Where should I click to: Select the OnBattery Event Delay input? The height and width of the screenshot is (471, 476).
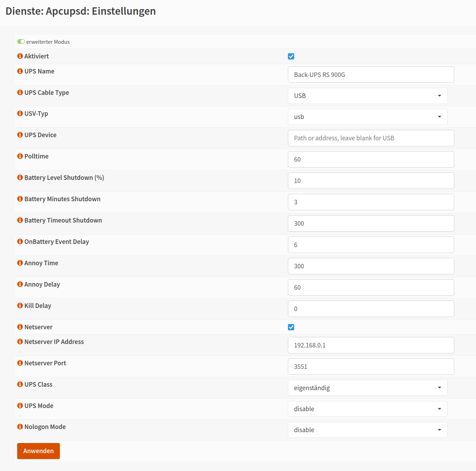[x=371, y=245]
